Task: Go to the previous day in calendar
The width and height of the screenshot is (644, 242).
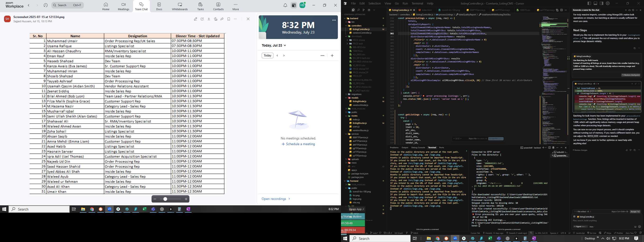Action: click(277, 55)
